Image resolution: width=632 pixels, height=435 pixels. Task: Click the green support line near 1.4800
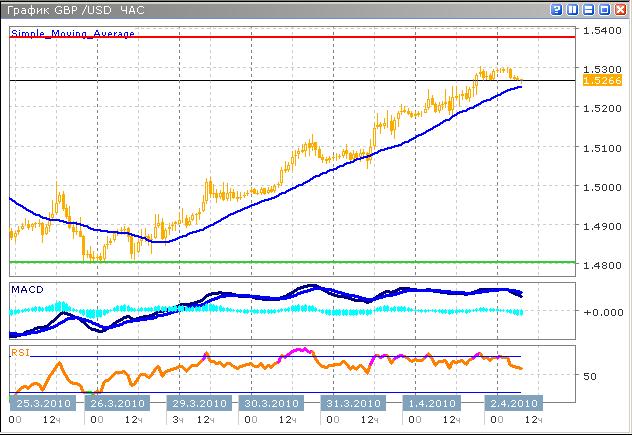click(x=300, y=262)
